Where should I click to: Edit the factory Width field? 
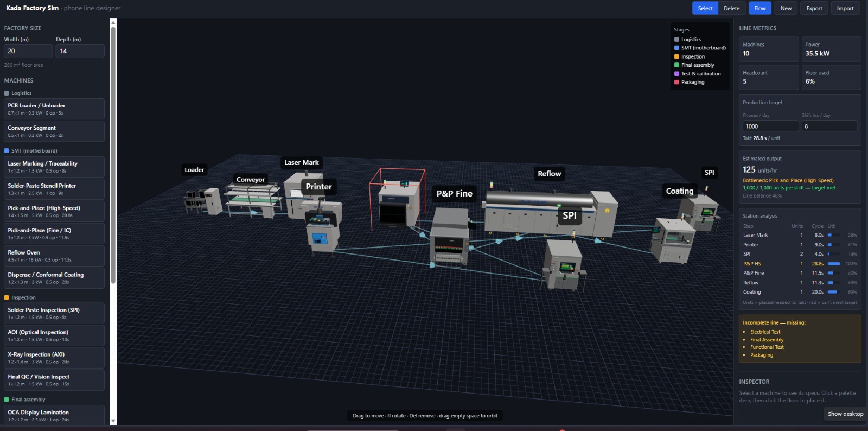click(x=28, y=51)
